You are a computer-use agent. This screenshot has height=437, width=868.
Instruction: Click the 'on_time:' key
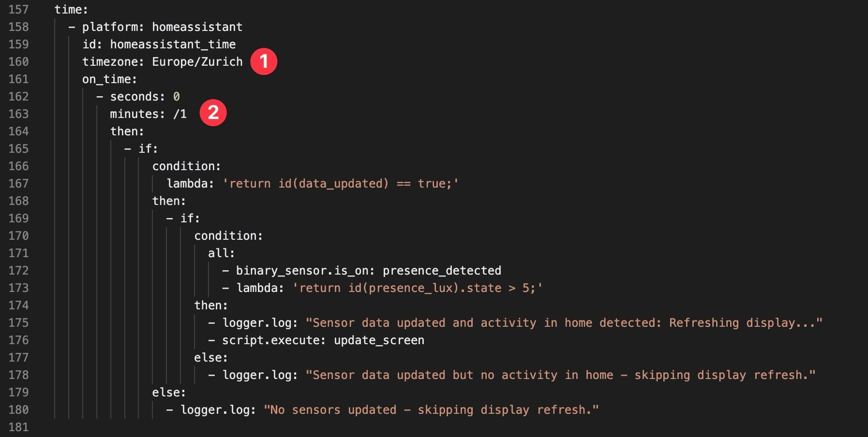point(109,79)
